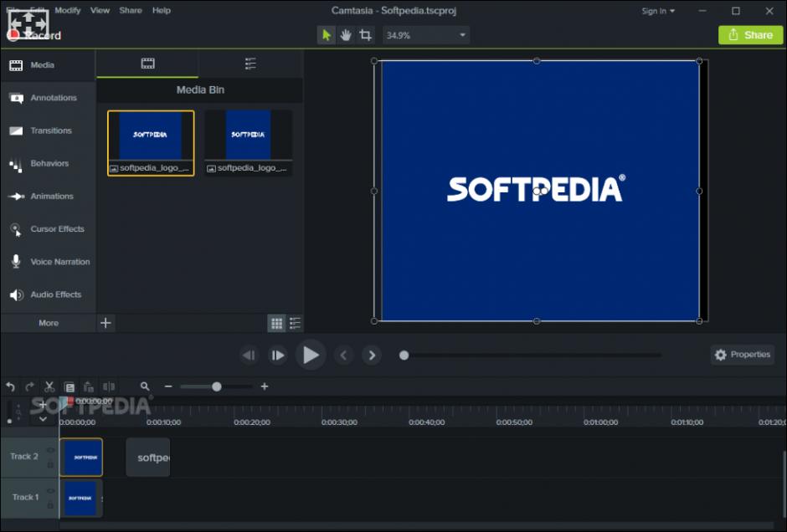Switch to the Library tab icon

250,64
